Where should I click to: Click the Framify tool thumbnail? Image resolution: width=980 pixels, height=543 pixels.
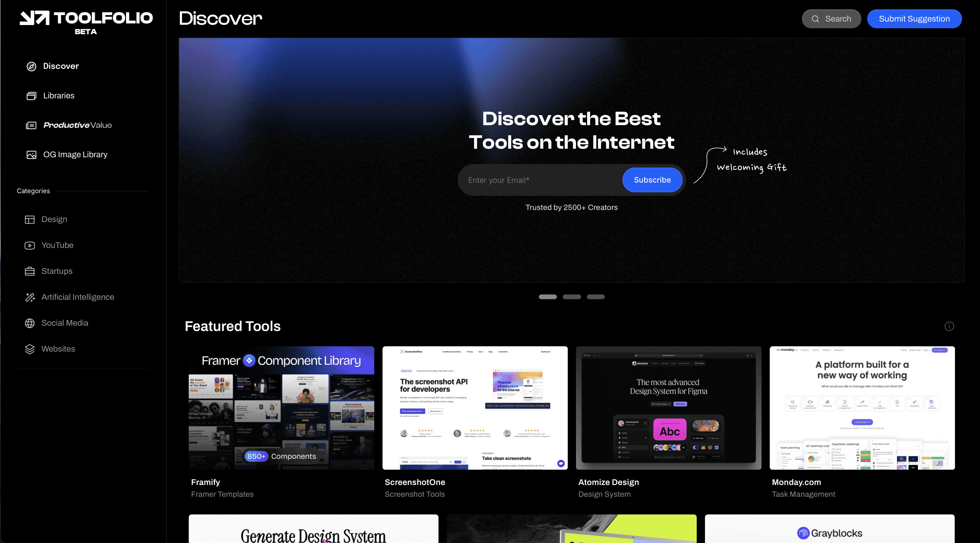coord(282,407)
